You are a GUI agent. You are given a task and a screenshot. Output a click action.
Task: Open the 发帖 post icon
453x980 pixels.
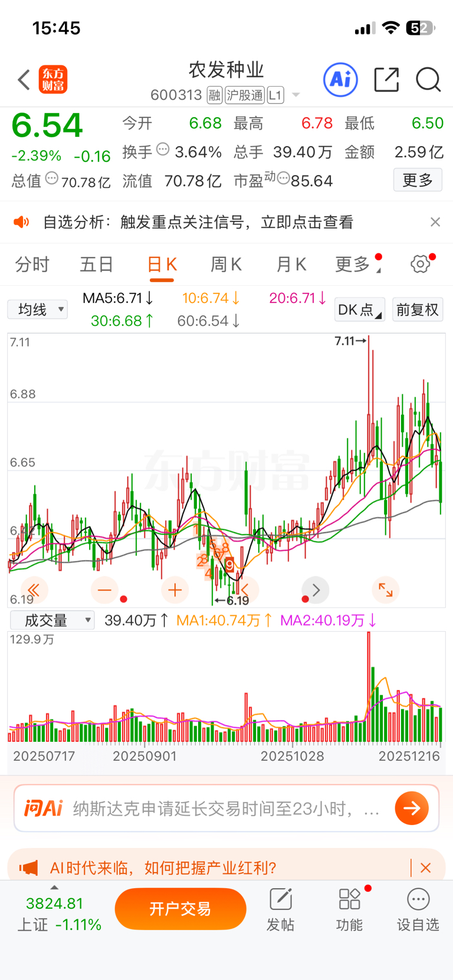280,910
